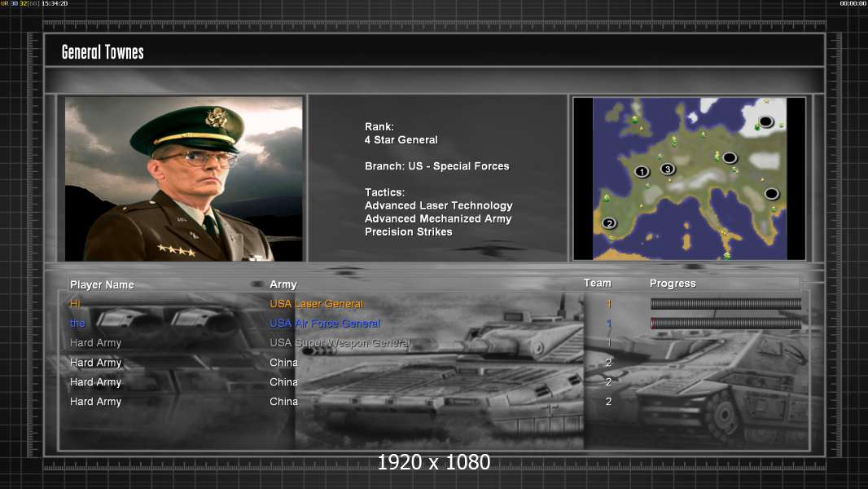The width and height of the screenshot is (868, 489).
Task: Open the Europe map preview
Action: click(689, 178)
